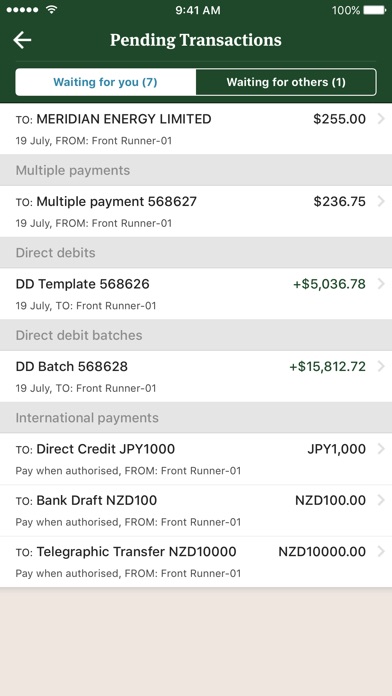Open Bank Draft NZD100 payment

tap(196, 510)
